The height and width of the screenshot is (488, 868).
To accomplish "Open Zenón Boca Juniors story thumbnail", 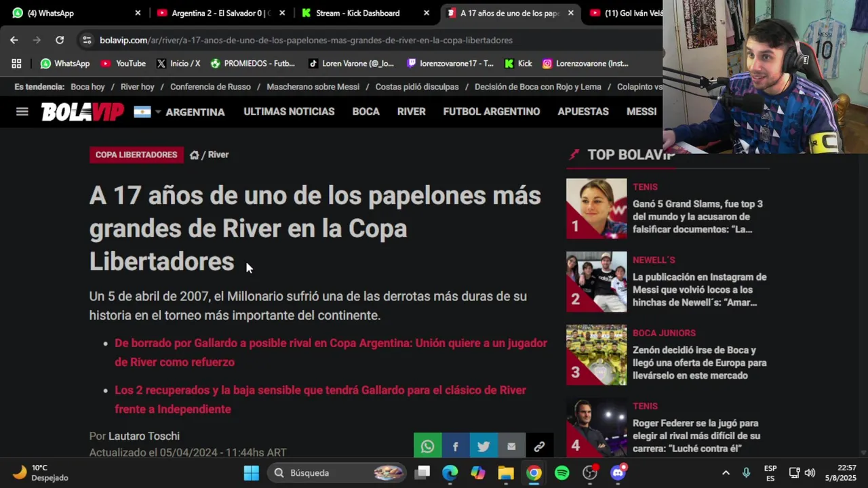I will point(596,354).
